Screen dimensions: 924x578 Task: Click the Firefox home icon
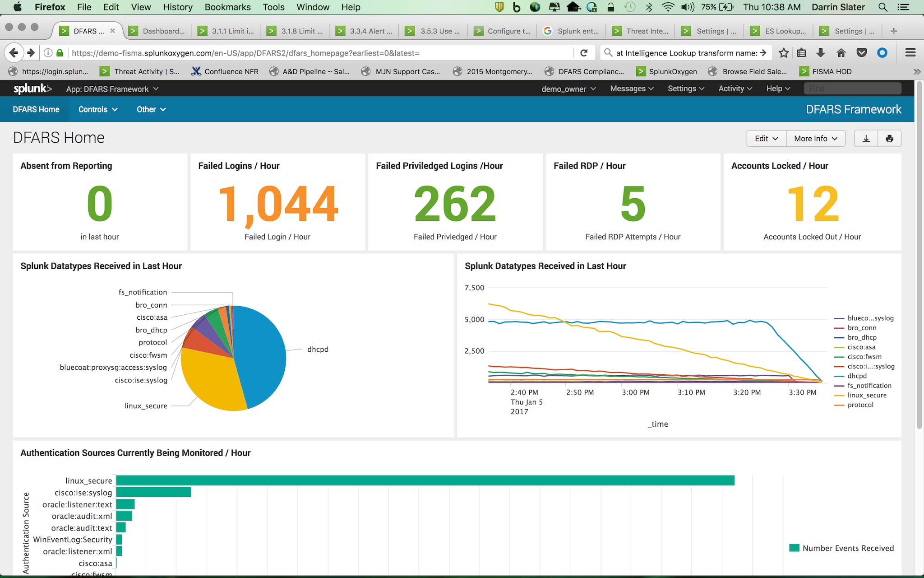tap(841, 53)
